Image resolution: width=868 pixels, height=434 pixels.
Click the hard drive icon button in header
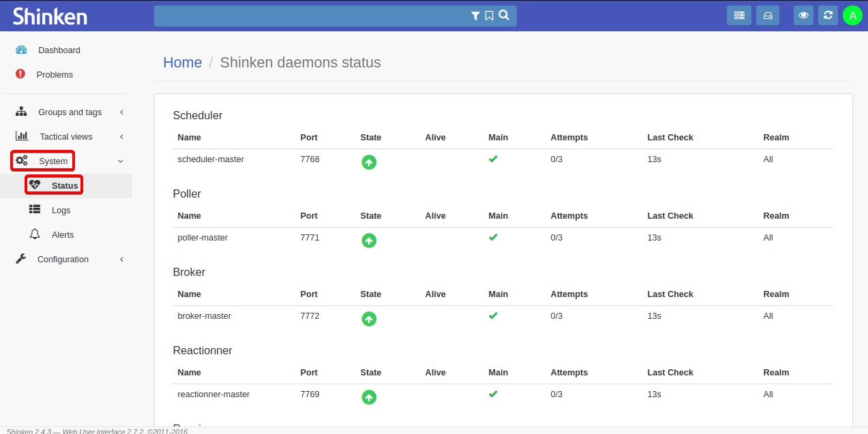coord(768,15)
